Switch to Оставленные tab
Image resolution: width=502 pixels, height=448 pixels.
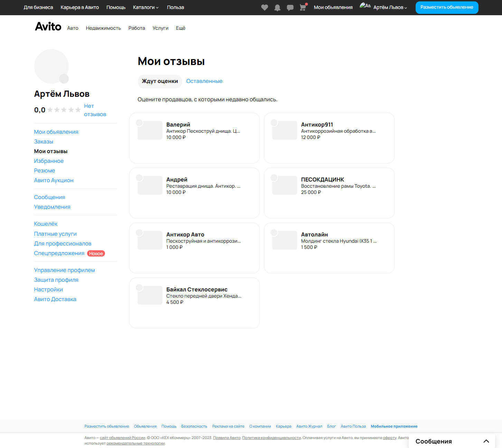pos(204,81)
